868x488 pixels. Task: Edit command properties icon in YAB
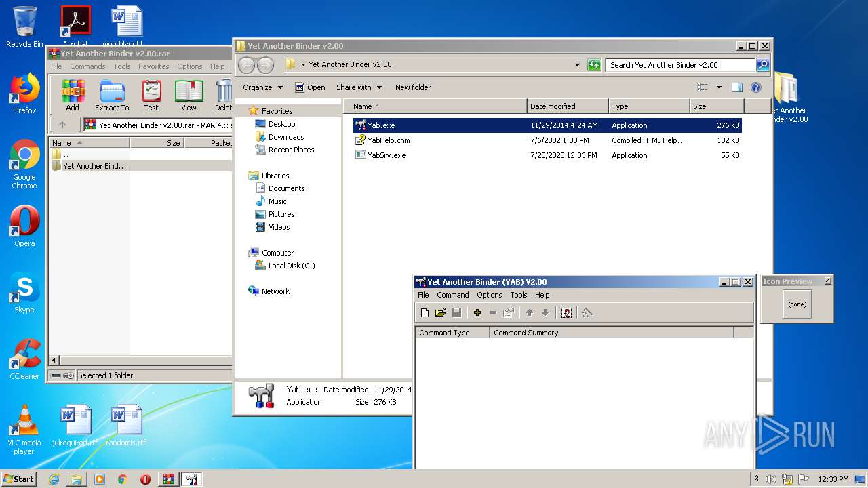[x=509, y=312]
